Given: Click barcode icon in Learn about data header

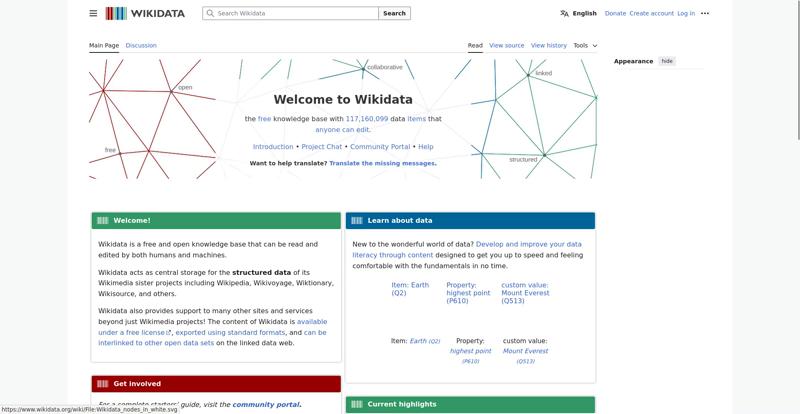Looking at the screenshot, I should (357, 221).
